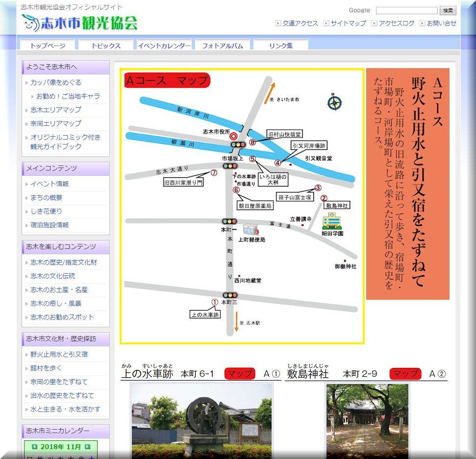The image size is (476, 459).
Task: Open 志木の文化伝統 link
Action: coord(53,276)
